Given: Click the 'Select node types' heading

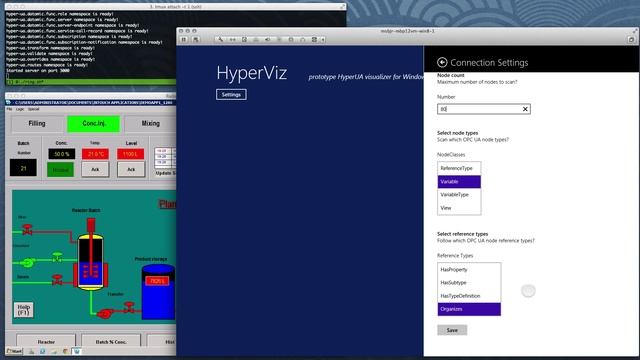Looking at the screenshot, I should pos(457,133).
